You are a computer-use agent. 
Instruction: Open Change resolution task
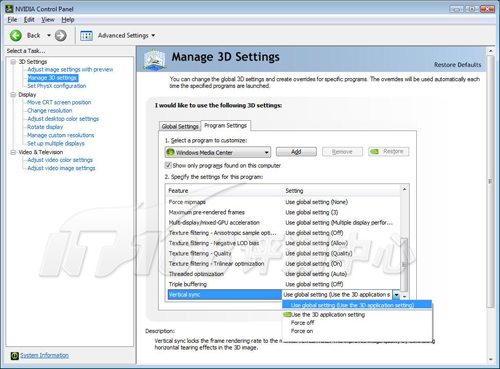[50, 111]
